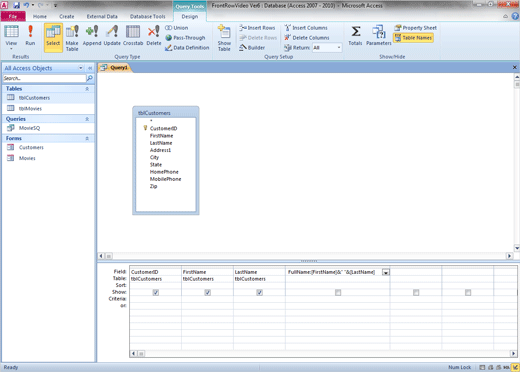Click down arrow of table pane scrollbar
This screenshot has width=520, height=372.
pyautogui.click(x=517, y=248)
